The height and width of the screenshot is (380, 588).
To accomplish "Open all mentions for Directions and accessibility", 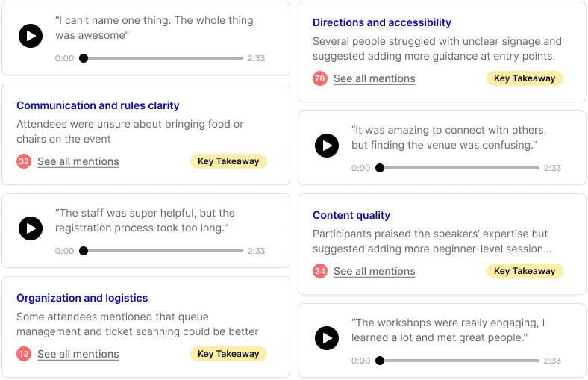I will tap(374, 78).
